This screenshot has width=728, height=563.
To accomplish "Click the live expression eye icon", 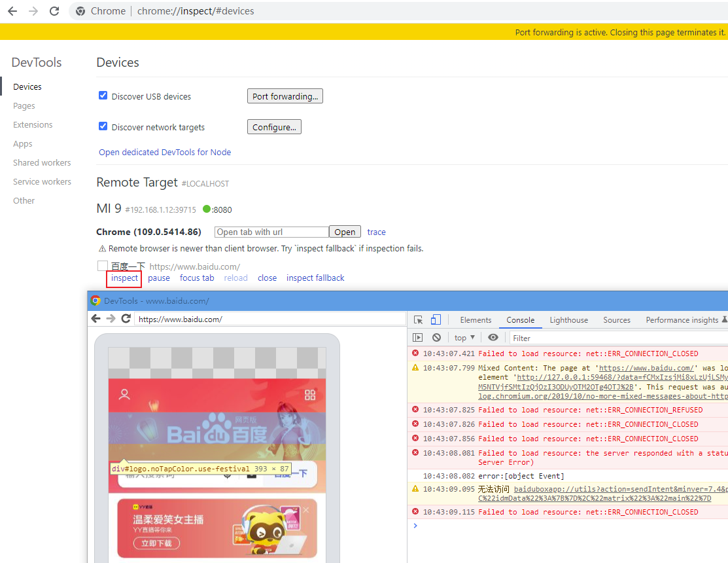I will (493, 338).
